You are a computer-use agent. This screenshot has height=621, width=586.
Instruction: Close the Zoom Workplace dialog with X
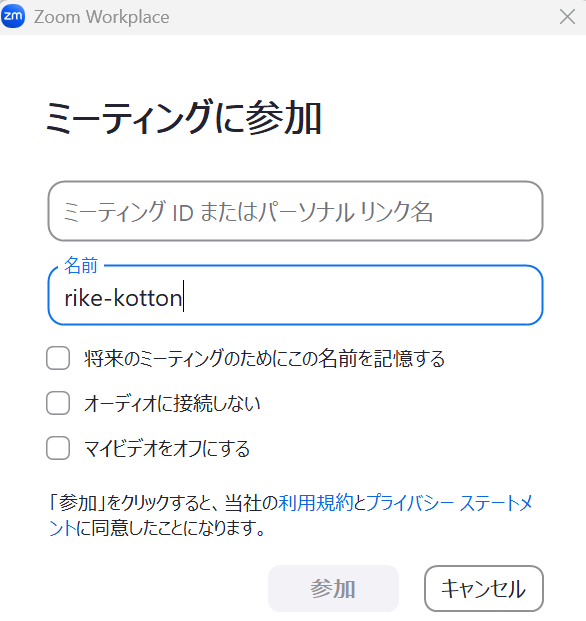pyautogui.click(x=567, y=17)
